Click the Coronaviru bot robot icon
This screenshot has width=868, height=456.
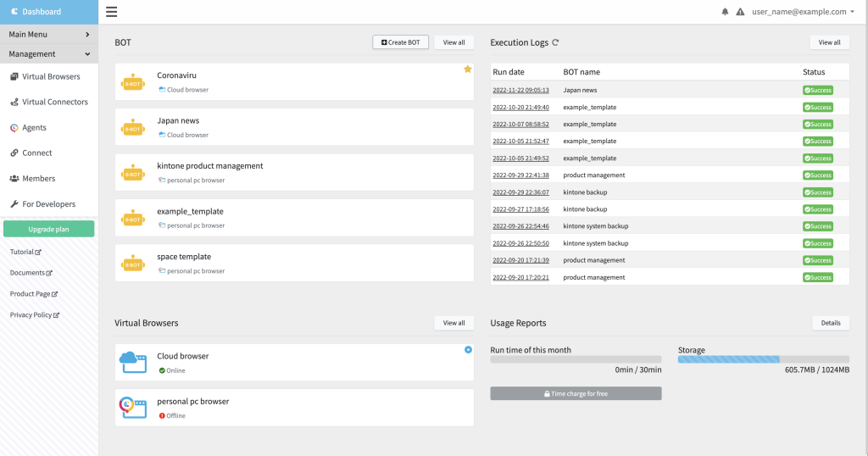click(x=133, y=83)
